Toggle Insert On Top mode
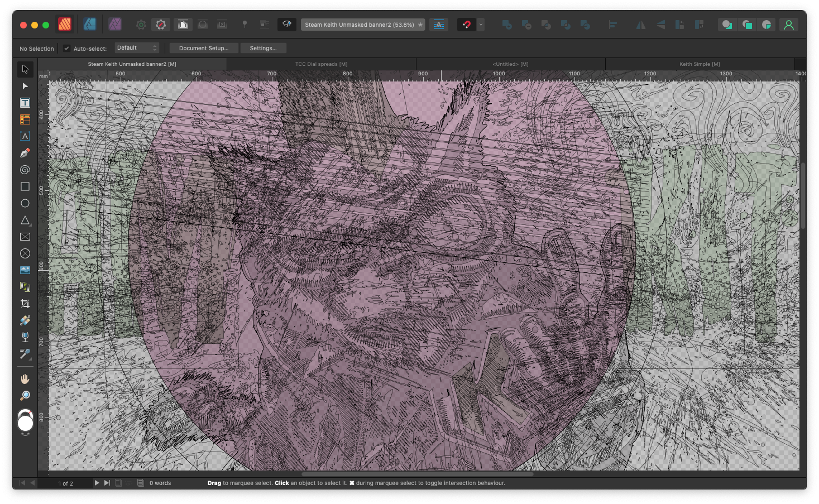Viewport: 819px width, 504px height. [747, 25]
